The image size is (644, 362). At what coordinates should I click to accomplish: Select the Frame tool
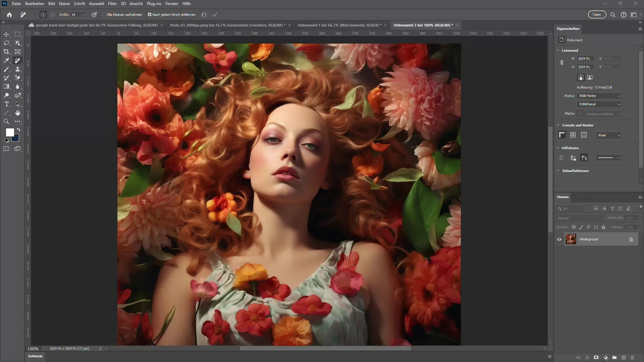[x=17, y=52]
